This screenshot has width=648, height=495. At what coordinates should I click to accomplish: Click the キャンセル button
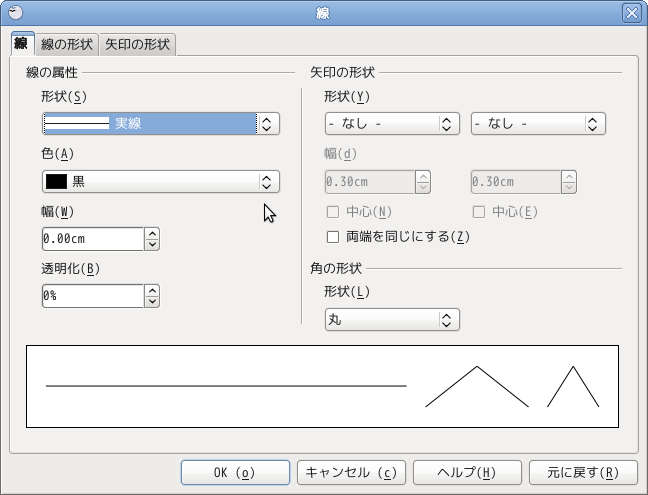click(x=351, y=472)
